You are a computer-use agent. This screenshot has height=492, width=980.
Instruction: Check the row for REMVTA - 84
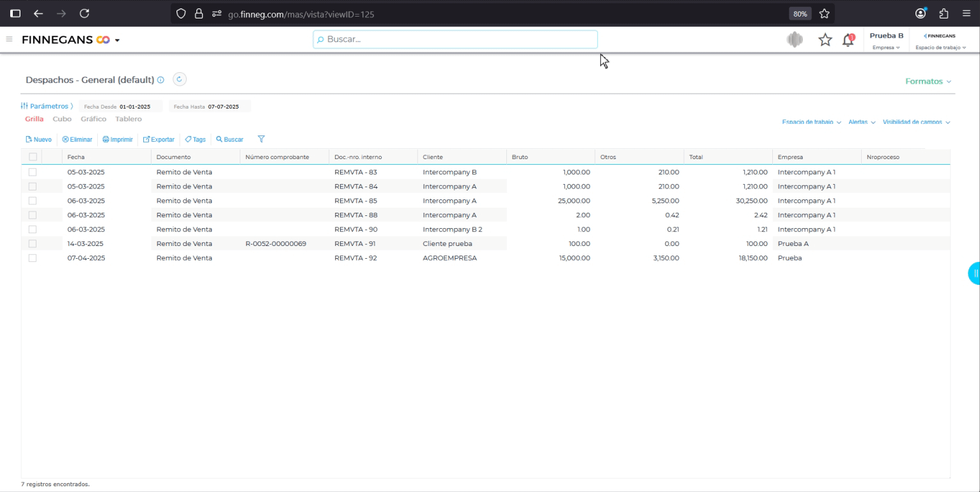pyautogui.click(x=33, y=187)
